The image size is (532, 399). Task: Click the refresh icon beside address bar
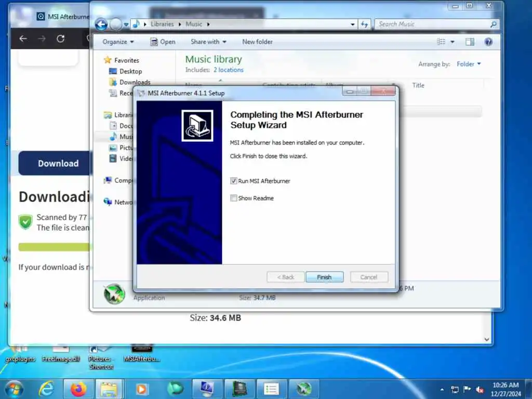pyautogui.click(x=364, y=24)
